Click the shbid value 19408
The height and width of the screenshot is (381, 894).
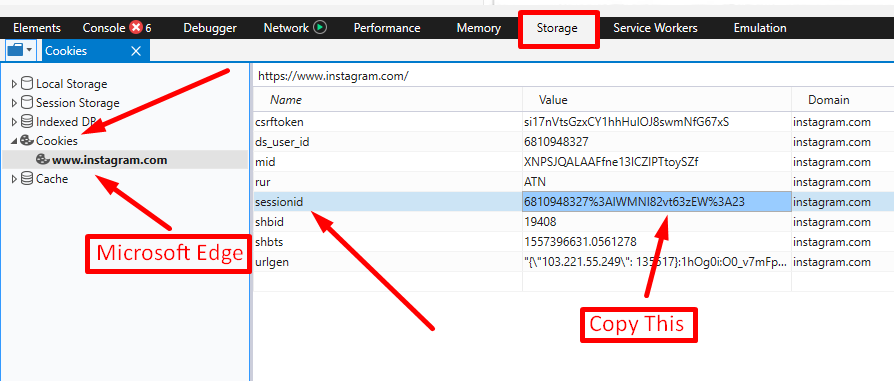[x=540, y=221]
